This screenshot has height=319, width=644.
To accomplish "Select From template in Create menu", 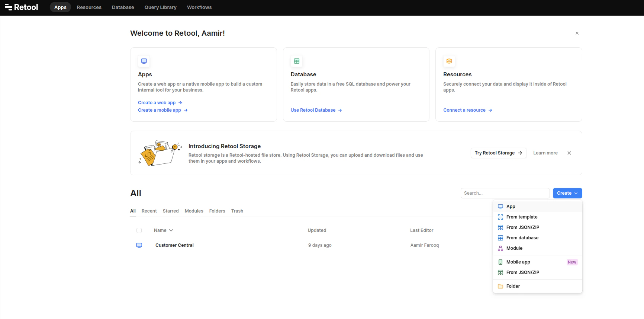I will click(538, 217).
